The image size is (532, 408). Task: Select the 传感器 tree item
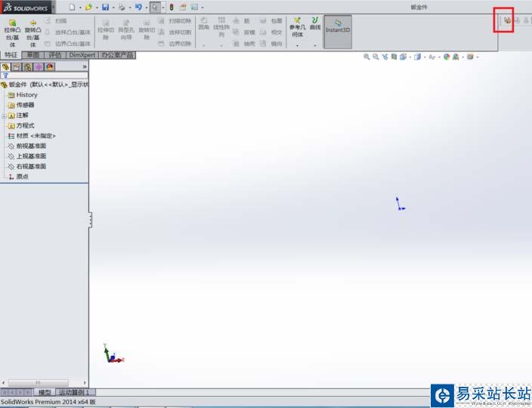pos(21,105)
